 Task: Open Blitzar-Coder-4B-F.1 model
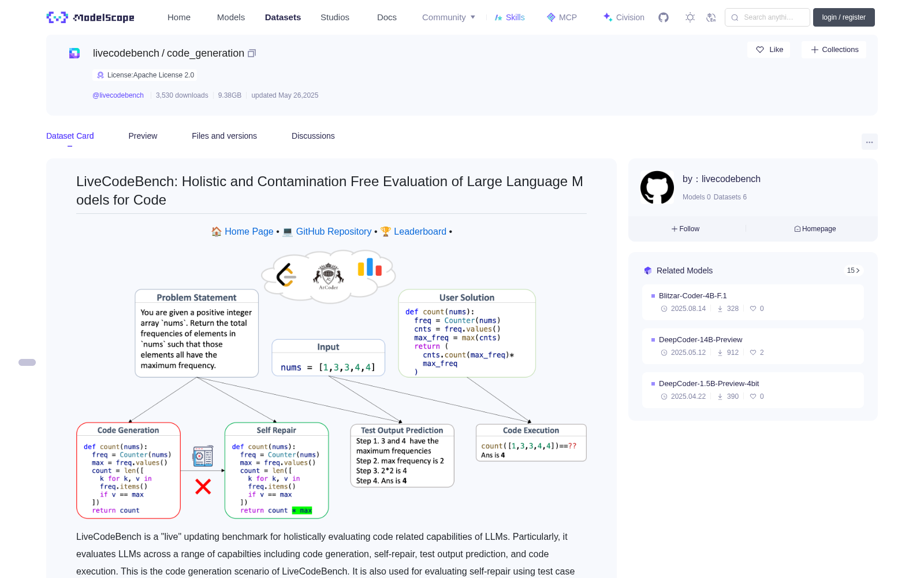click(753, 302)
